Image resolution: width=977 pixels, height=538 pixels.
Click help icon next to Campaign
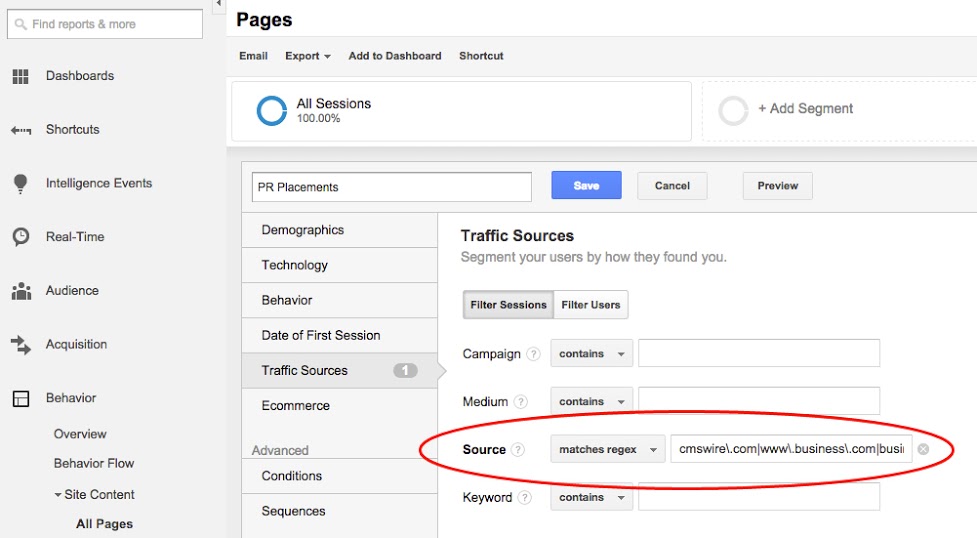tap(533, 354)
